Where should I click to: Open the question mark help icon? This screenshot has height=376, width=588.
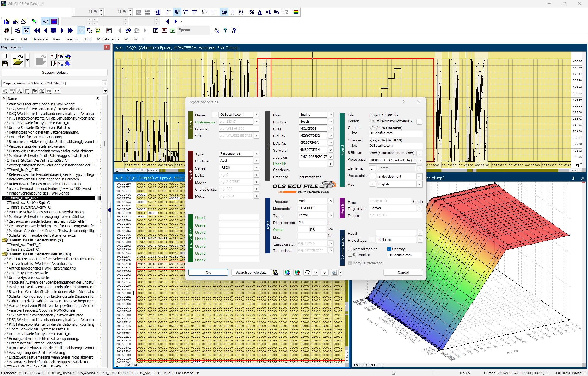pyautogui.click(x=225, y=30)
